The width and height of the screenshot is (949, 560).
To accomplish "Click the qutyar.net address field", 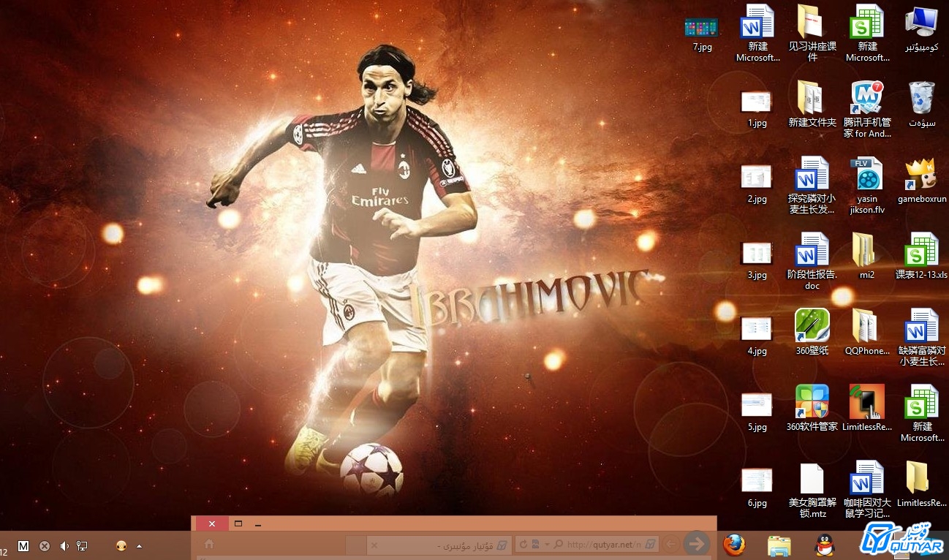I will point(605,545).
